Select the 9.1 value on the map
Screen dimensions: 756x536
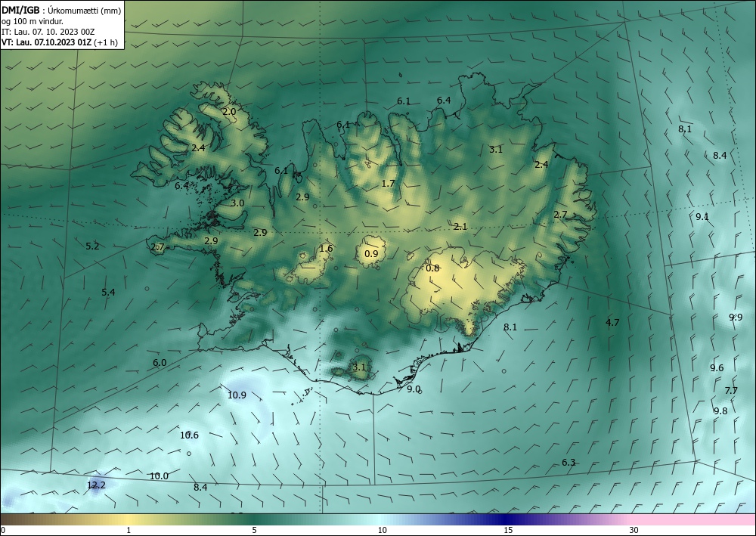(702, 217)
